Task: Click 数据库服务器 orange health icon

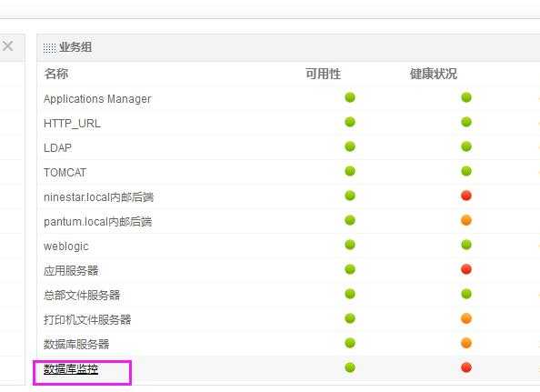Action: click(x=466, y=343)
